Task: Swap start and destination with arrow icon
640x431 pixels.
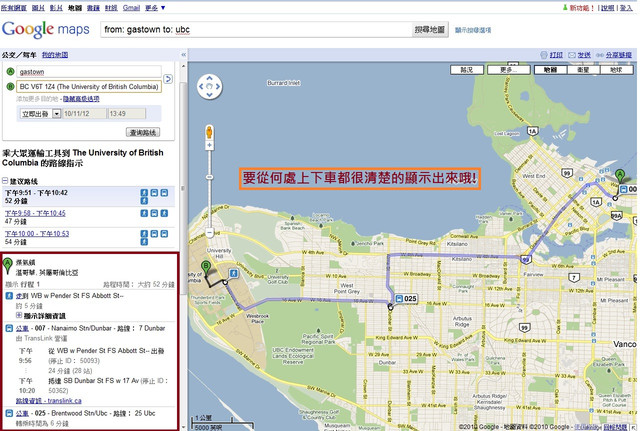Action: 167,79
